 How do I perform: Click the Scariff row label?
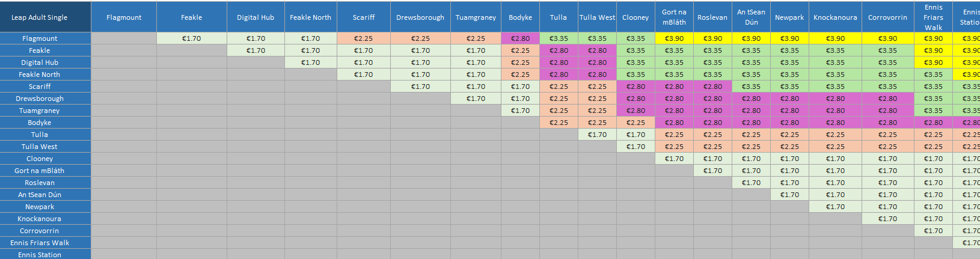[x=40, y=87]
